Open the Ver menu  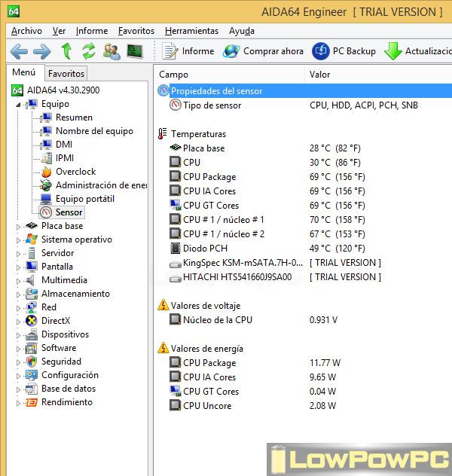pos(59,31)
